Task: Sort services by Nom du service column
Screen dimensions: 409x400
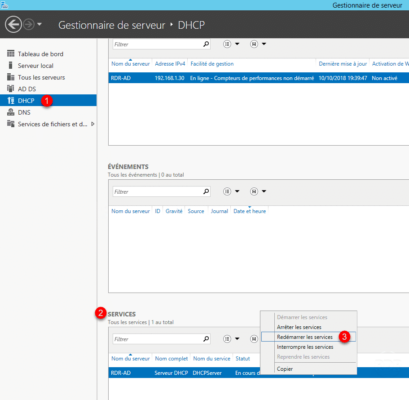Action: coord(212,358)
